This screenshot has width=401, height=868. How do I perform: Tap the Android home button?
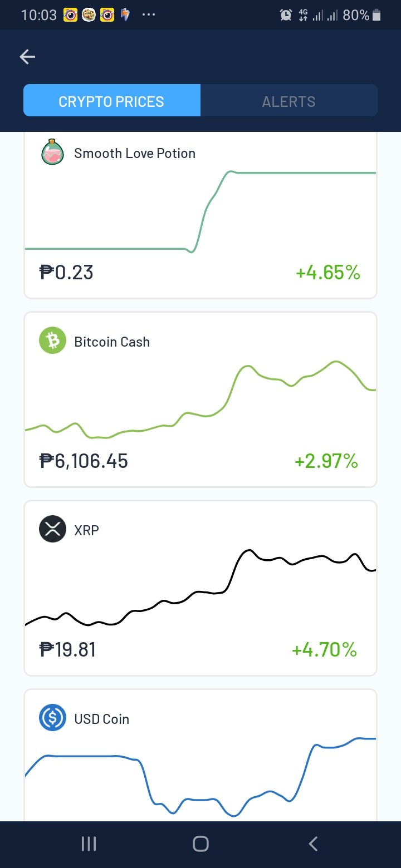click(200, 844)
